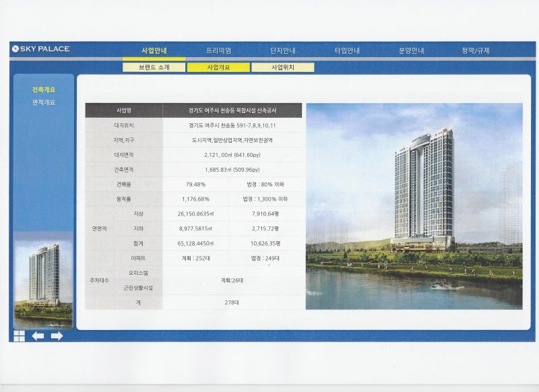
Task: Click the 26,150.8635㎡ value
Action: 195,214
